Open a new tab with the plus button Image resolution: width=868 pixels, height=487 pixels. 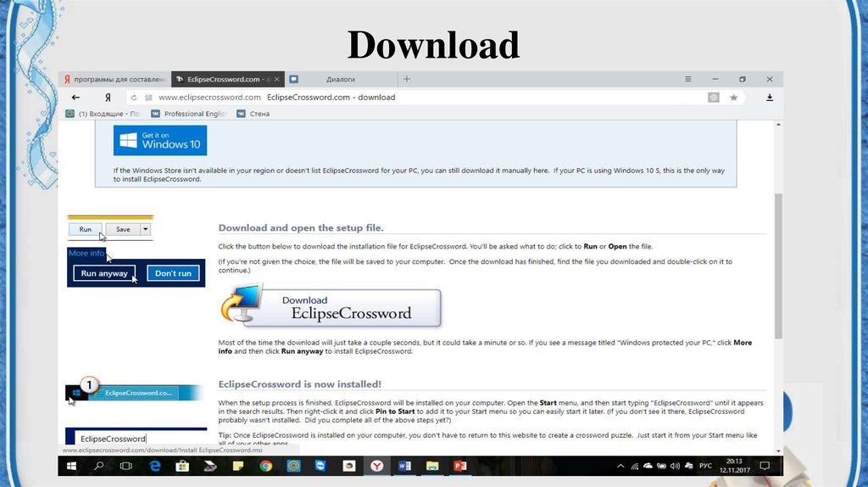click(406, 79)
